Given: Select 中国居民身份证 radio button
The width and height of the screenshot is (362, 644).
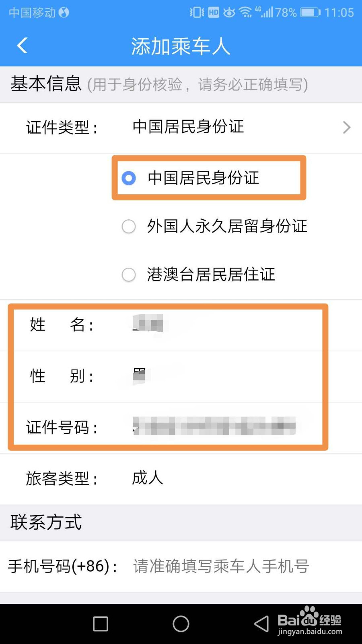Looking at the screenshot, I should (129, 178).
